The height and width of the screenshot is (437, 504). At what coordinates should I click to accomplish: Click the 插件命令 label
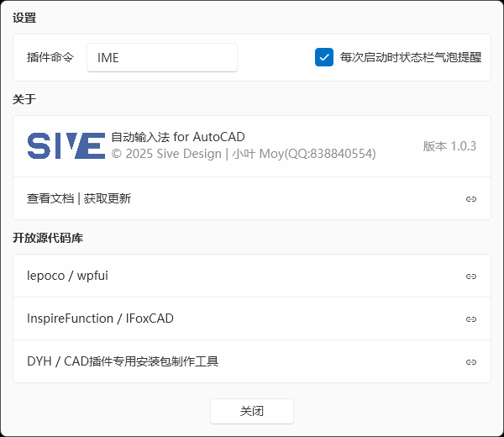pos(50,57)
